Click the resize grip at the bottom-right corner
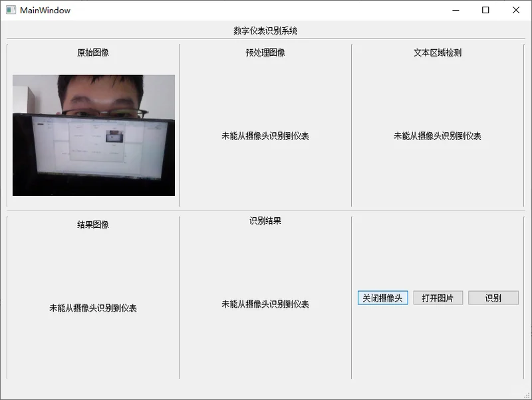Screen dimensions: 532x400 (x=528, y=396)
